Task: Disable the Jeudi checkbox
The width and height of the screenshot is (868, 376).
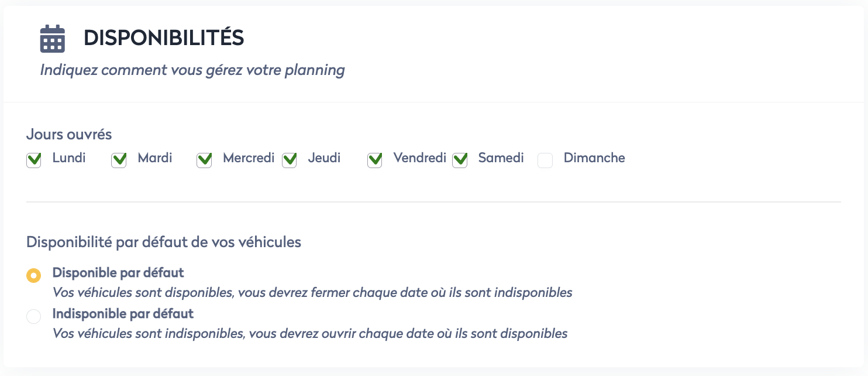Action: coord(290,160)
